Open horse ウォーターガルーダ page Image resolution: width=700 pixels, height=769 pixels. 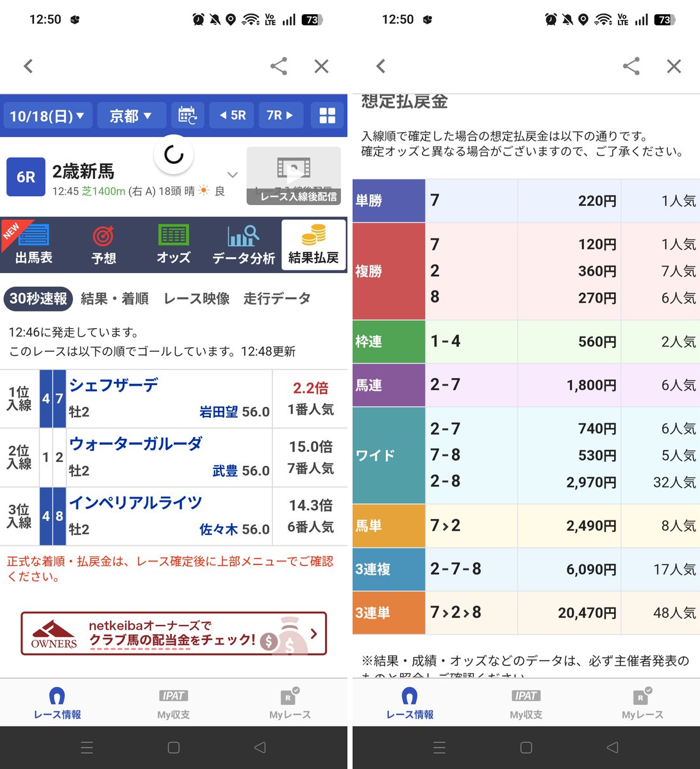pyautogui.click(x=136, y=443)
